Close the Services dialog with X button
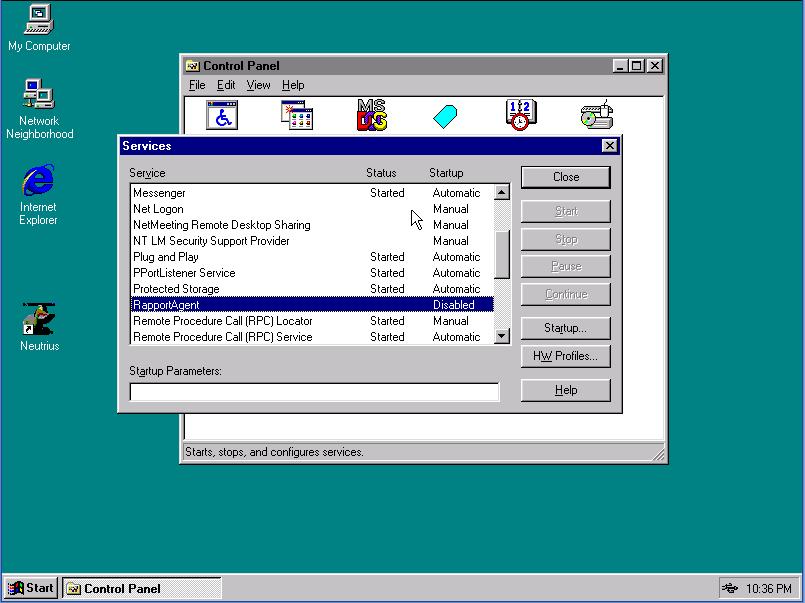The height and width of the screenshot is (603, 805). point(609,146)
